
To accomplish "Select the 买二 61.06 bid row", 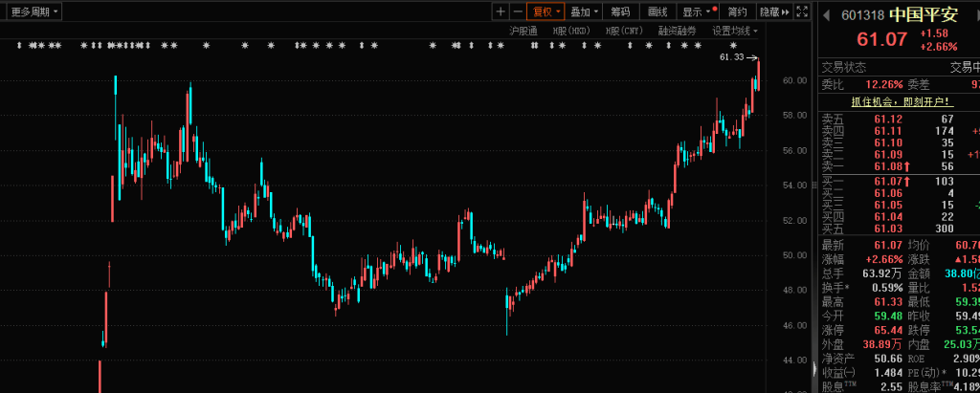I will pyautogui.click(x=899, y=193).
